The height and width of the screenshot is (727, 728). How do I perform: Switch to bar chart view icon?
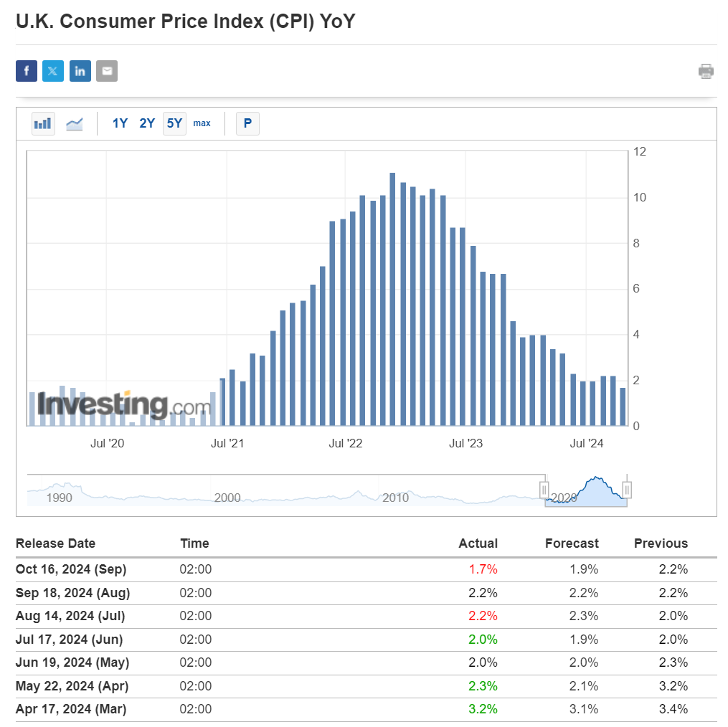click(43, 123)
